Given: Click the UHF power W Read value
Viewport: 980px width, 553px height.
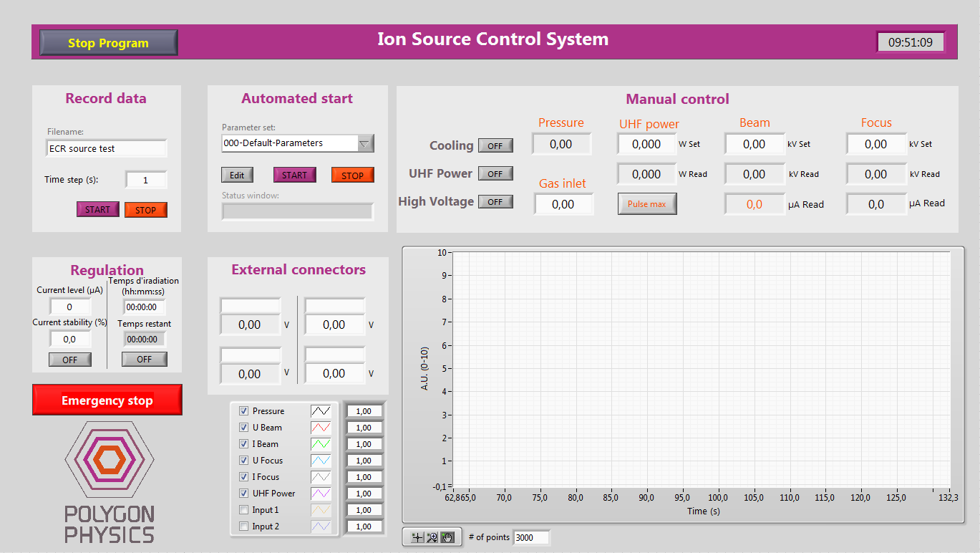Looking at the screenshot, I should pyautogui.click(x=646, y=174).
